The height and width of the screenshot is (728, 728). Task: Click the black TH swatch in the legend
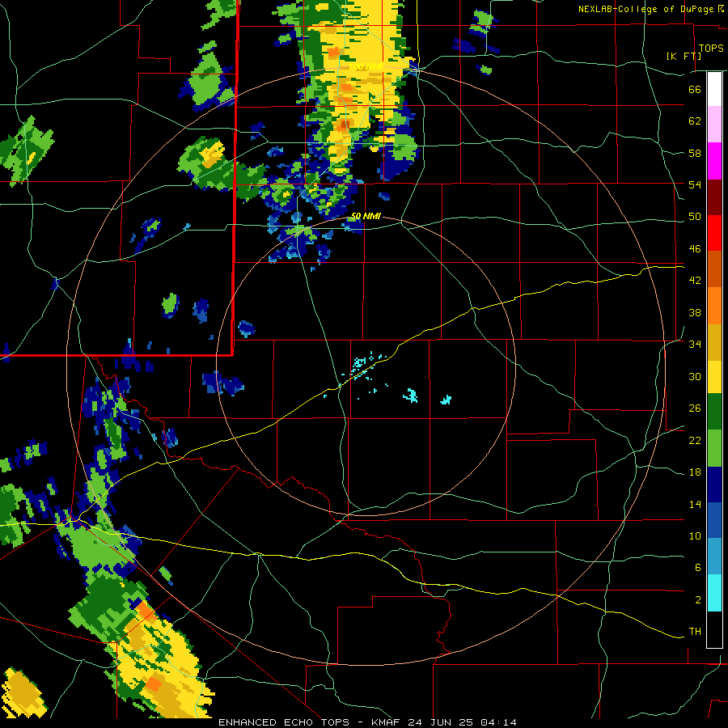[x=714, y=629]
